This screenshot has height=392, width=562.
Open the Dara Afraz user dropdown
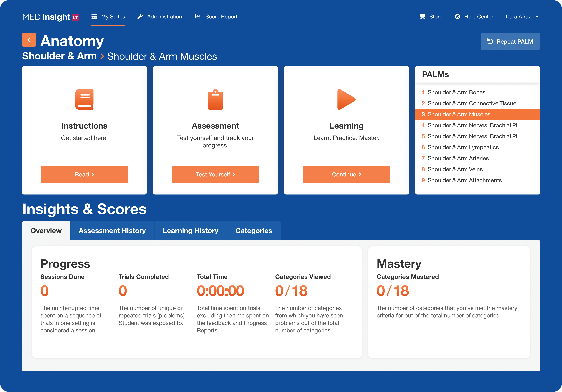coord(522,17)
